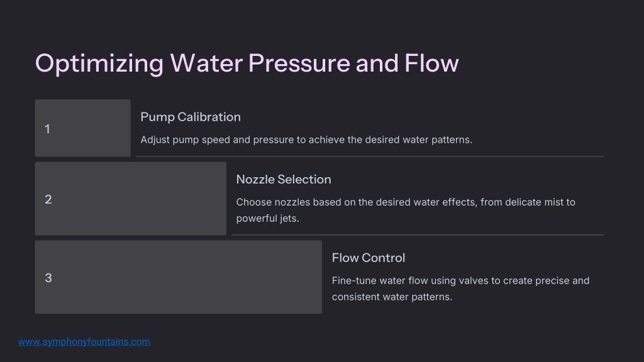Click the 'consistent water patterns.' text line
The image size is (644, 362).
point(392,297)
